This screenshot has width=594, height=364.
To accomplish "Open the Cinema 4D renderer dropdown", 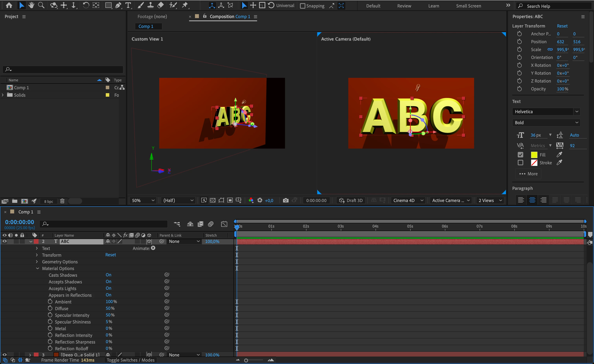I will (x=408, y=200).
